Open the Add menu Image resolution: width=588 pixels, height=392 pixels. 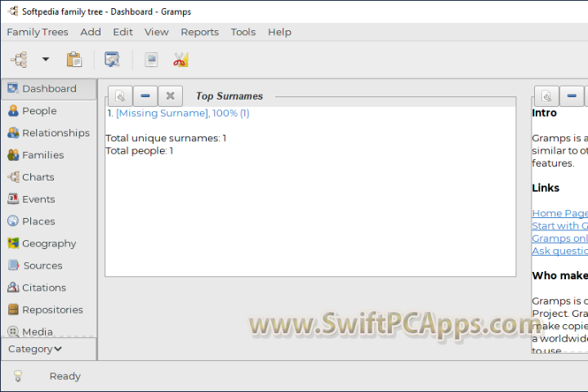(x=91, y=33)
